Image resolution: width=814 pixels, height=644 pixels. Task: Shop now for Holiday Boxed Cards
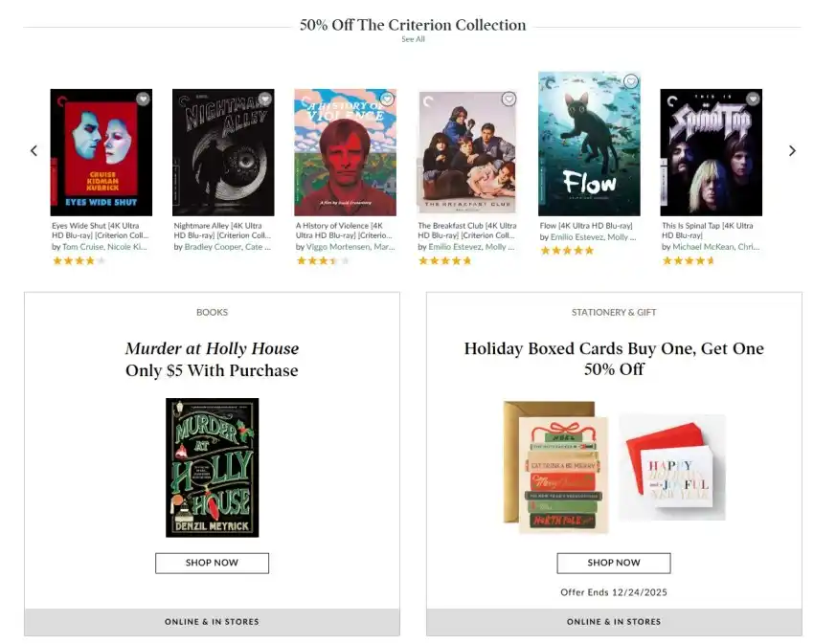(x=613, y=563)
